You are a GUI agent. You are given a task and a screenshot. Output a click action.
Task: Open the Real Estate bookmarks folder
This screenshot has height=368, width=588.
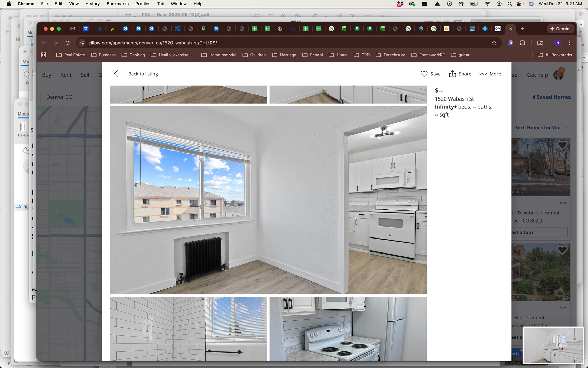[x=71, y=55]
